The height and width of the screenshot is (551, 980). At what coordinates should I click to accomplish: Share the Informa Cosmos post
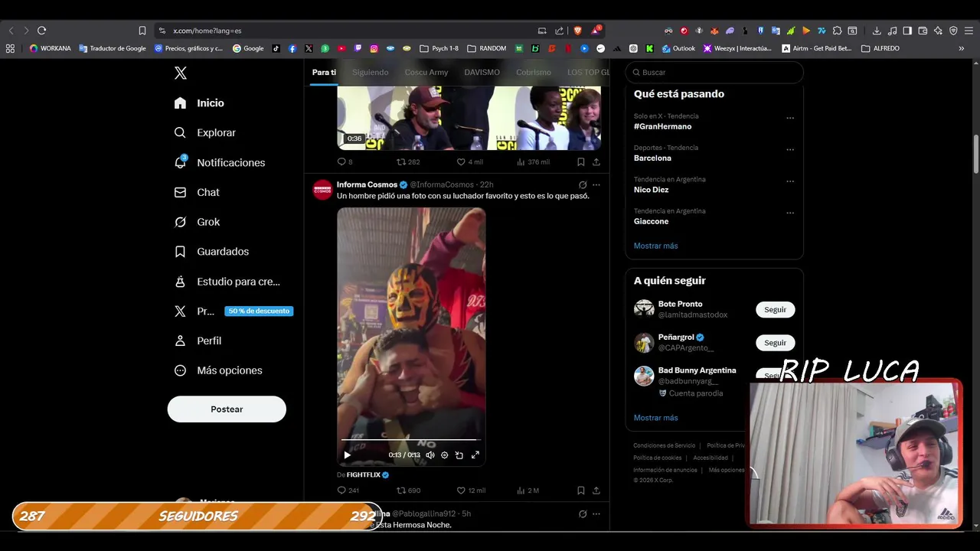596,491
